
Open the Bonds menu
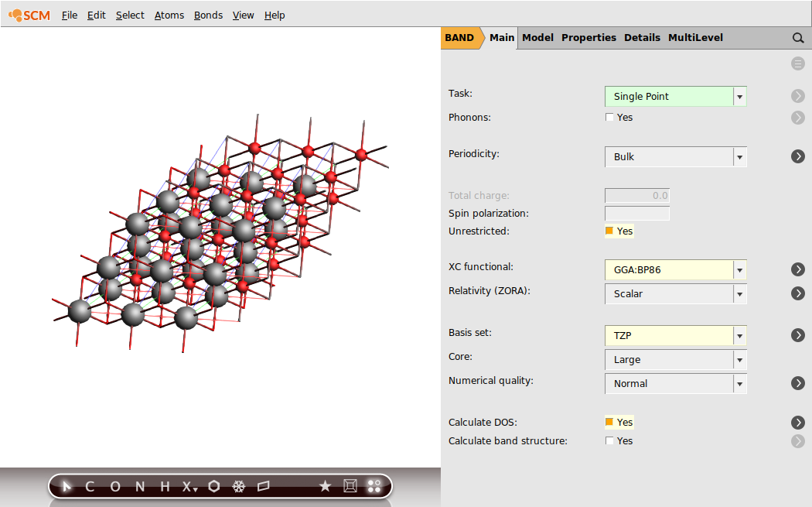point(208,15)
